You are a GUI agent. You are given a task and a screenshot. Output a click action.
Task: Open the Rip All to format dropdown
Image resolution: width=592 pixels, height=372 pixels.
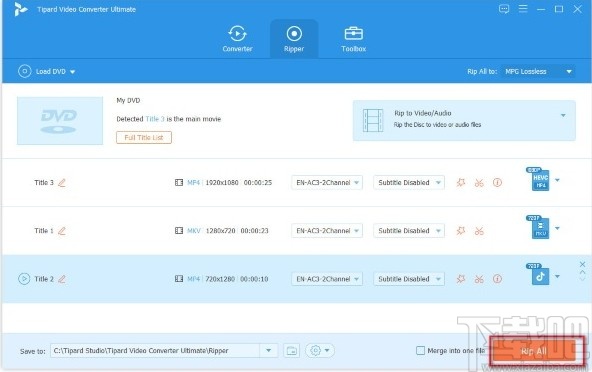pos(538,71)
